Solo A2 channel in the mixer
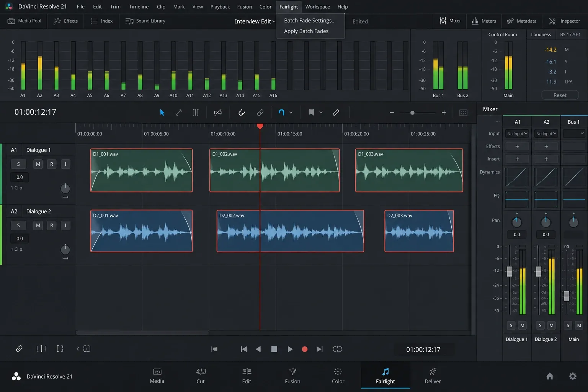Viewport: 588px width, 392px height. coord(540,325)
